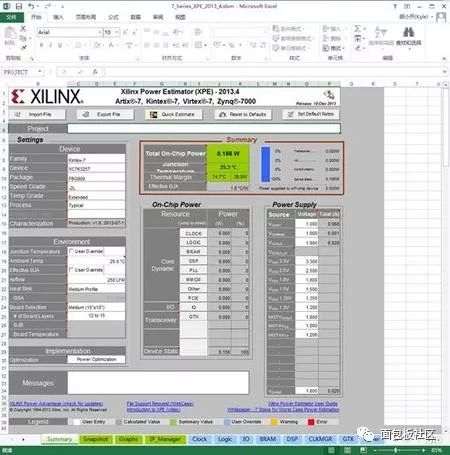Open the Snapshot sheet tab

point(95,439)
